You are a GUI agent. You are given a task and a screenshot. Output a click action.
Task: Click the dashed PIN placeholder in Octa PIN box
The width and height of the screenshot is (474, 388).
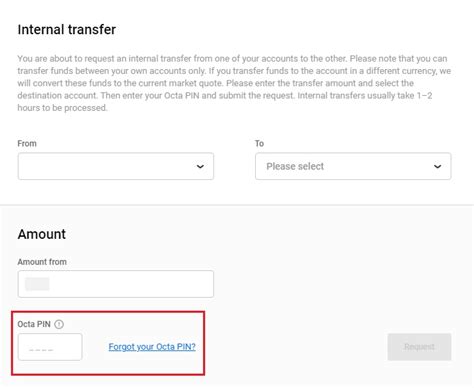coord(41,350)
